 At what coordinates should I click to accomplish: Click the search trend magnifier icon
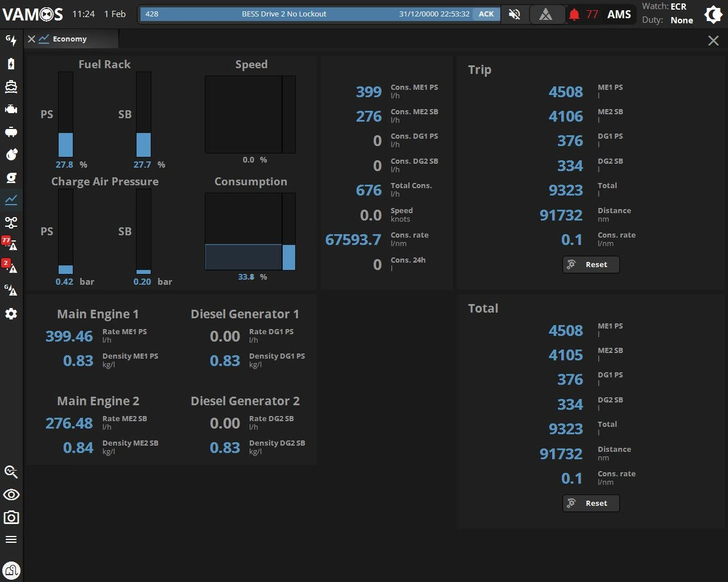point(11,472)
